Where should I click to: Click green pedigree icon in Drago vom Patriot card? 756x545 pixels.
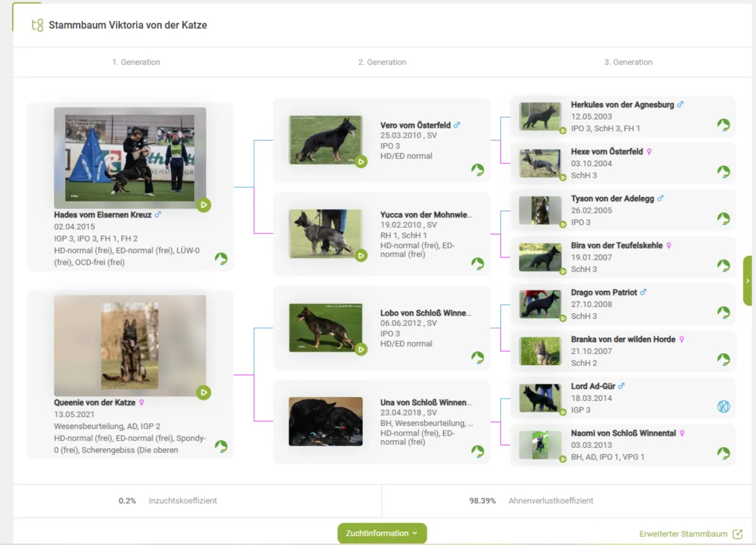[x=723, y=312]
